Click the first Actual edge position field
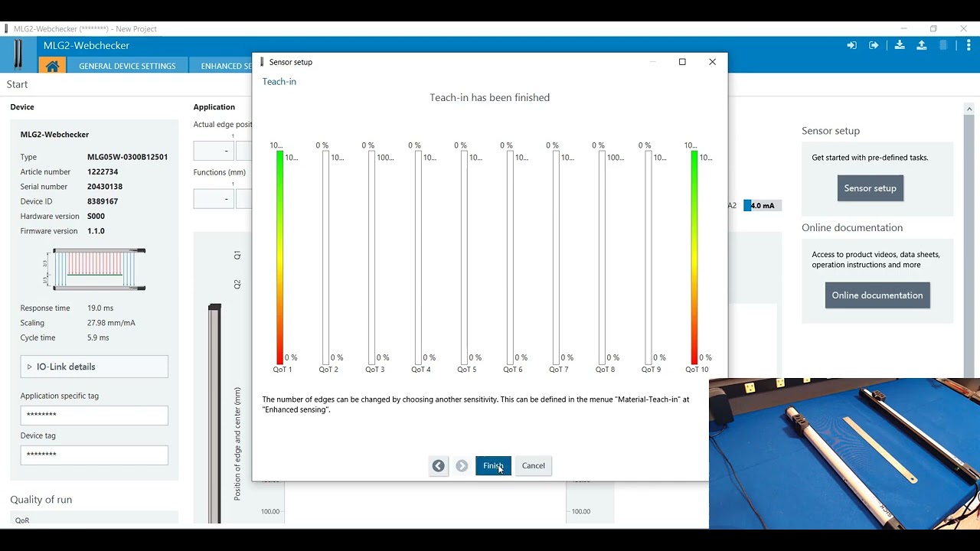Screen dimensions: 980x551 click(214, 151)
